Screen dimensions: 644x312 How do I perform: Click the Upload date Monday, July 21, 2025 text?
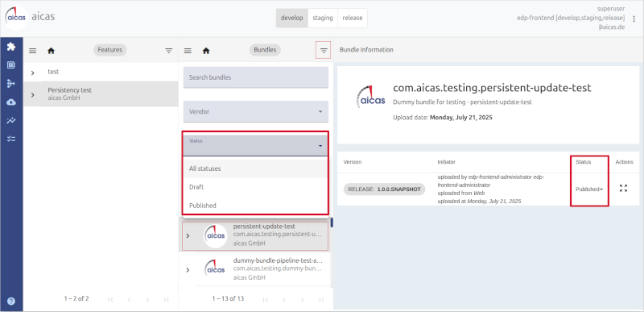pos(442,118)
